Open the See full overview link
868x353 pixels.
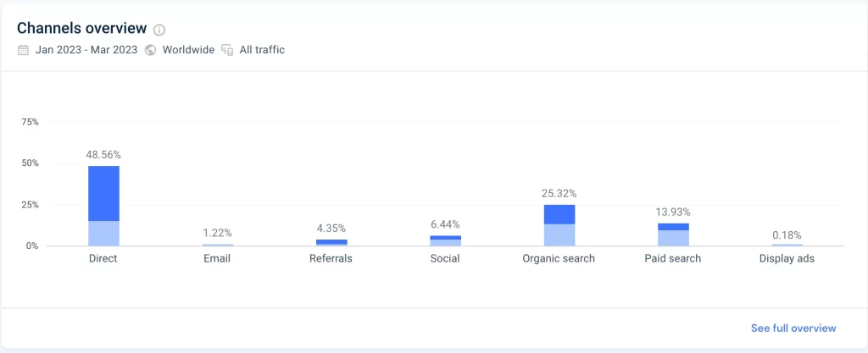pos(793,328)
